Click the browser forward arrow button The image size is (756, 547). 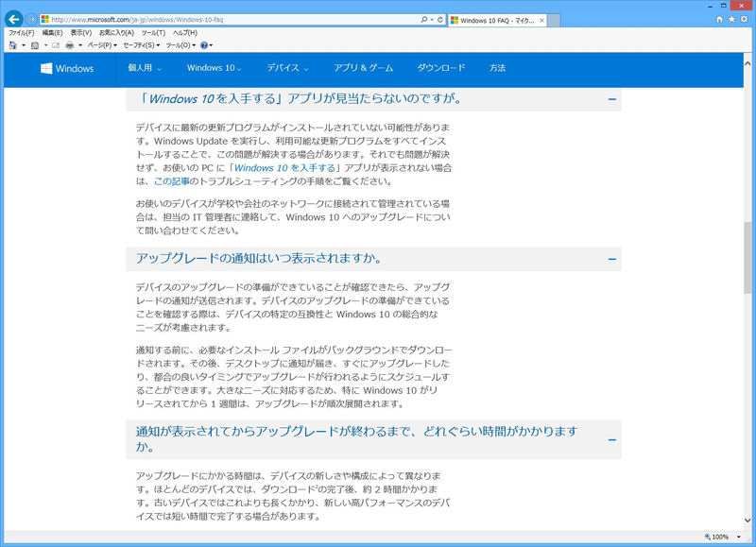click(x=31, y=19)
